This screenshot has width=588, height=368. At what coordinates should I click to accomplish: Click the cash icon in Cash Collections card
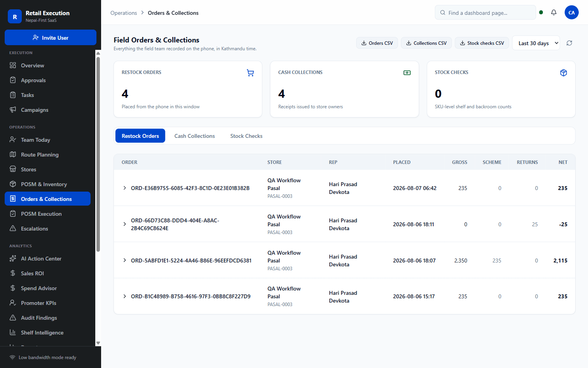[x=407, y=73]
